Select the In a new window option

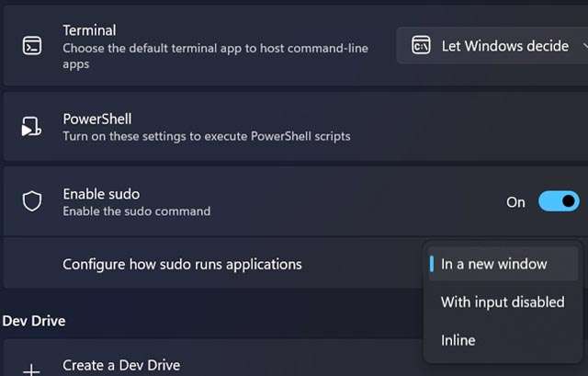(x=493, y=264)
